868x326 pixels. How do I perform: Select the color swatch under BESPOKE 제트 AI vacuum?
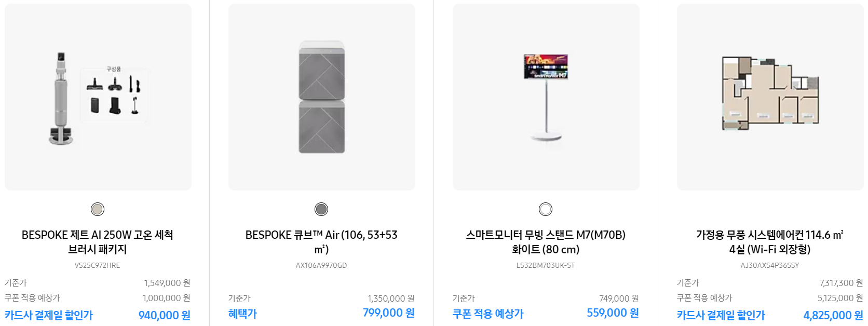coord(98,209)
